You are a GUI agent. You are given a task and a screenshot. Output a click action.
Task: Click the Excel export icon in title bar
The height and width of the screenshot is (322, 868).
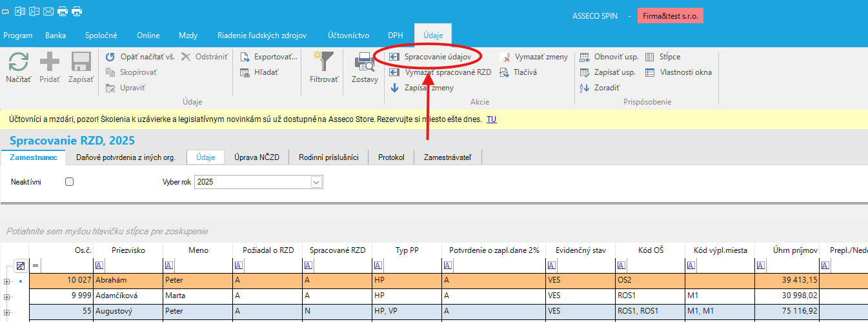(20, 10)
